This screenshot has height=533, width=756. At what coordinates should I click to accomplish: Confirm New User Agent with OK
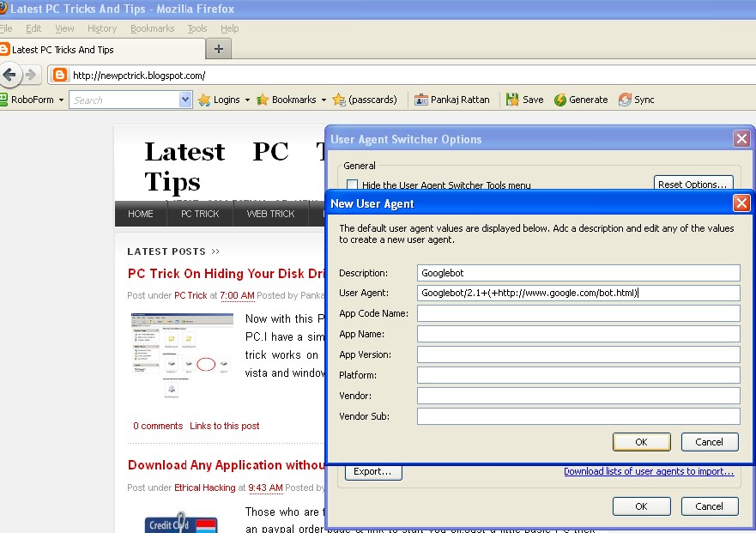pyautogui.click(x=641, y=442)
